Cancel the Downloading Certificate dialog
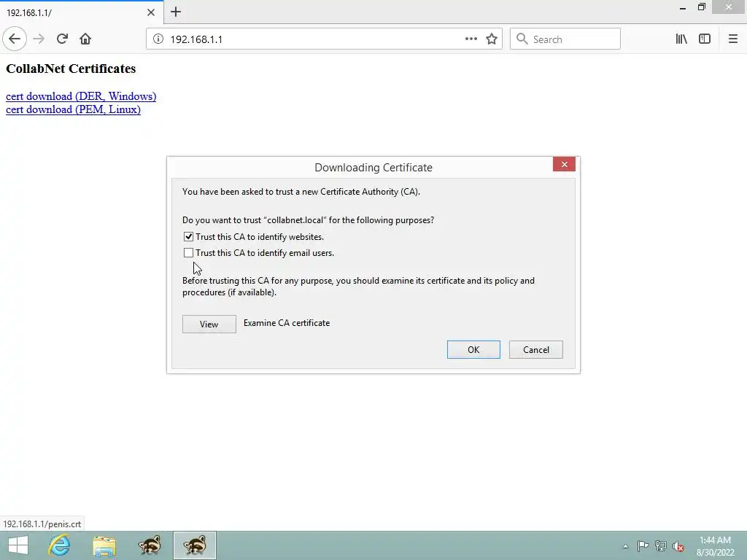 click(536, 349)
